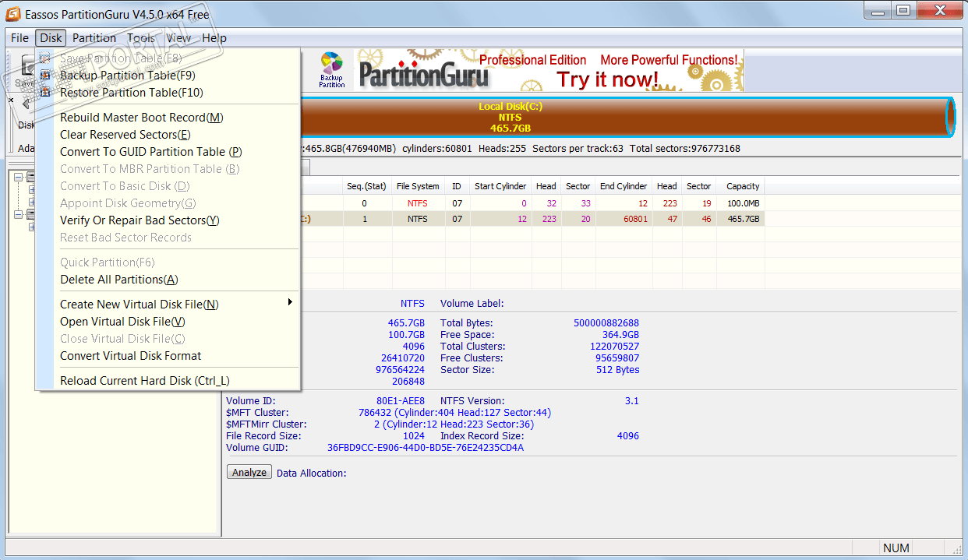This screenshot has height=560, width=968.
Task: Open the Help menu
Action: (214, 37)
